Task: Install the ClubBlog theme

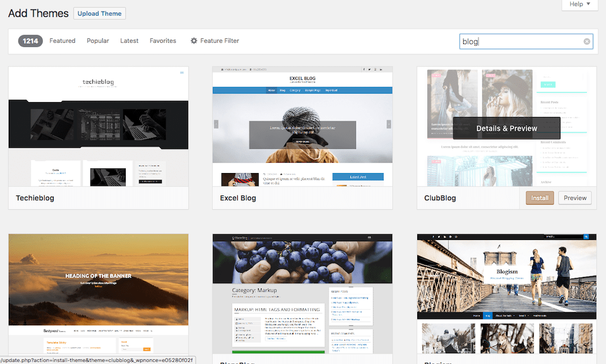Action: click(x=539, y=197)
